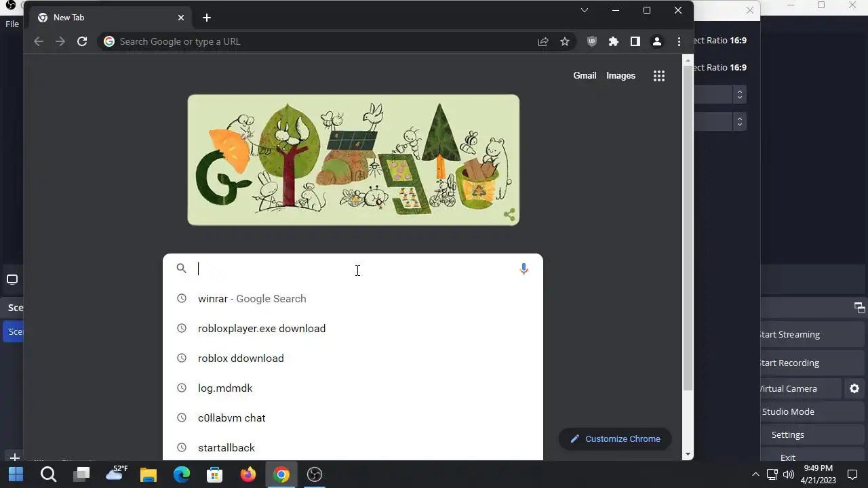Open the uBlock Origin extension icon
The height and width of the screenshot is (488, 868).
[592, 41]
